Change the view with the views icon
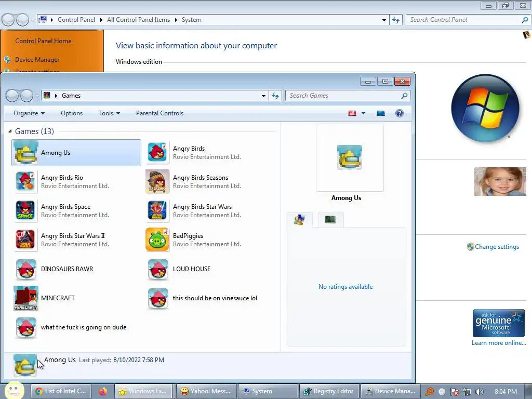 (x=352, y=113)
